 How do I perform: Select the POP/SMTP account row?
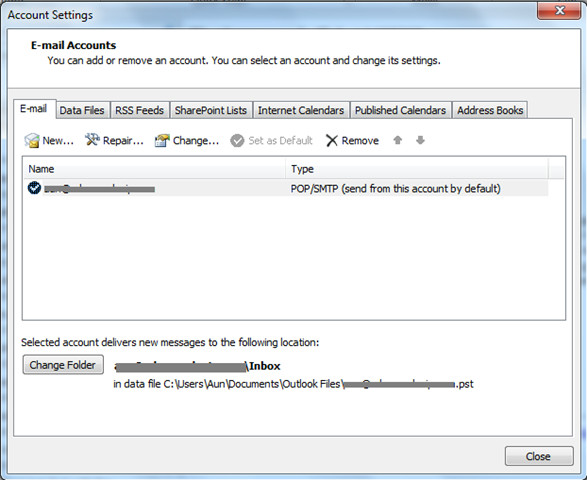pos(286,188)
